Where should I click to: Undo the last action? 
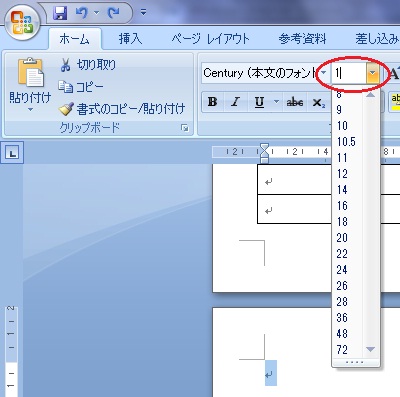pos(82,13)
